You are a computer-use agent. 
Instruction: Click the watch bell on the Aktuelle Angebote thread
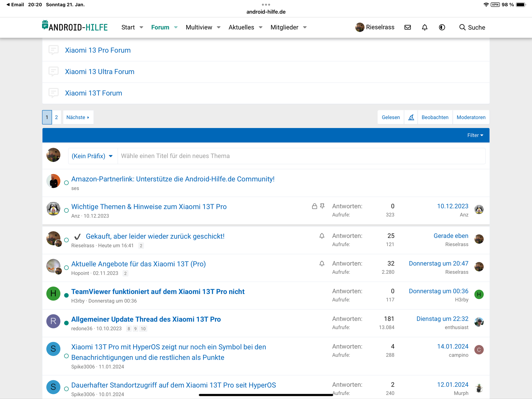(322, 264)
